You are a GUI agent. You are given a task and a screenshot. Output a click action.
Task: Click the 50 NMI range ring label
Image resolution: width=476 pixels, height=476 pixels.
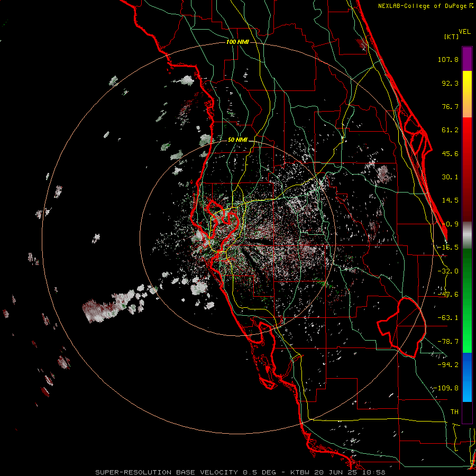(237, 140)
